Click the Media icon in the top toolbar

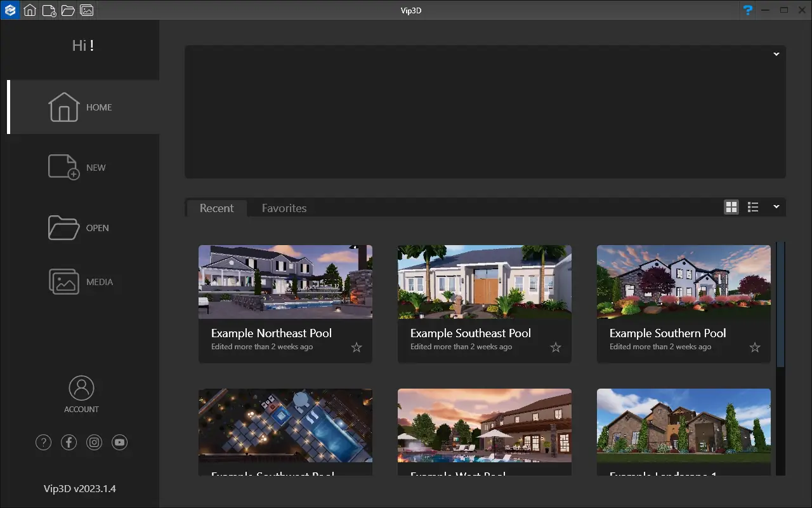[x=87, y=10]
